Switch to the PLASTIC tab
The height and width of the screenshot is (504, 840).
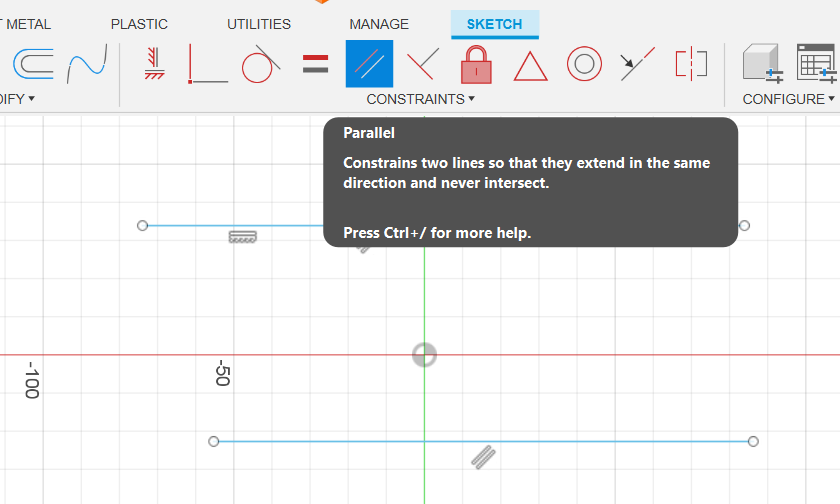click(139, 24)
